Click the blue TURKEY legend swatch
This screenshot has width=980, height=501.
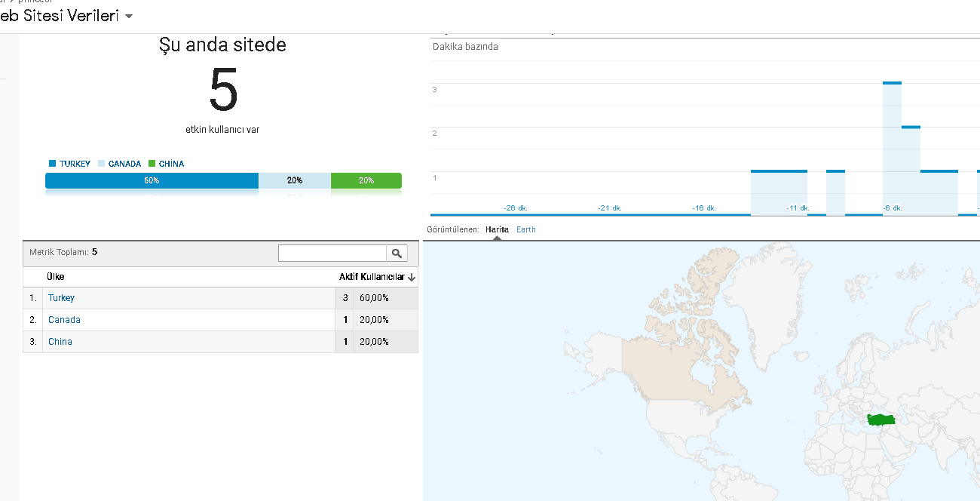pos(52,164)
